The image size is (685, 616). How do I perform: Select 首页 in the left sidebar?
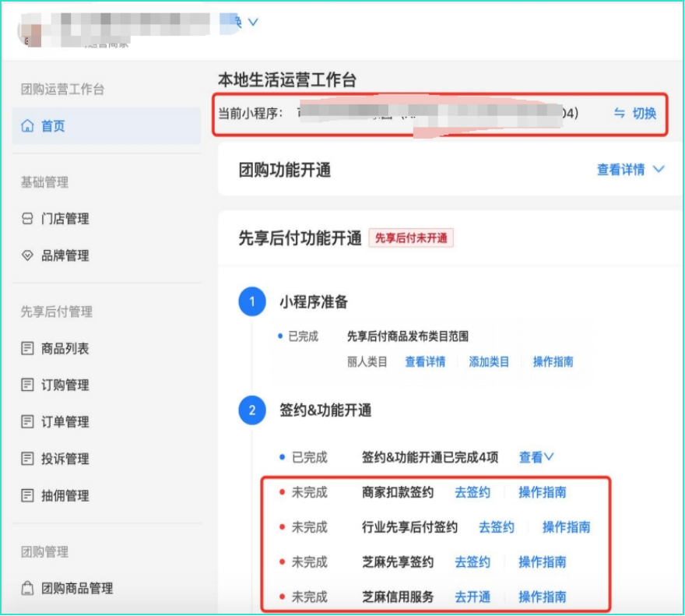(53, 126)
